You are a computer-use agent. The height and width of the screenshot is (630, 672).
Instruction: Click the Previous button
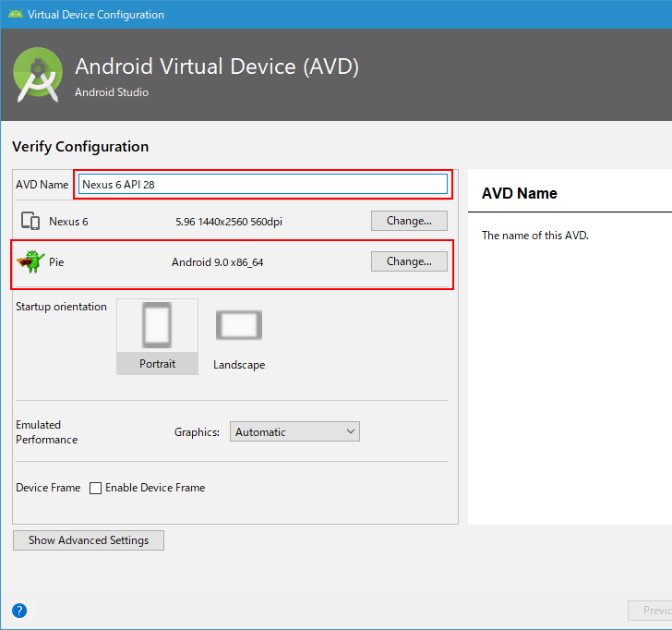click(x=650, y=611)
